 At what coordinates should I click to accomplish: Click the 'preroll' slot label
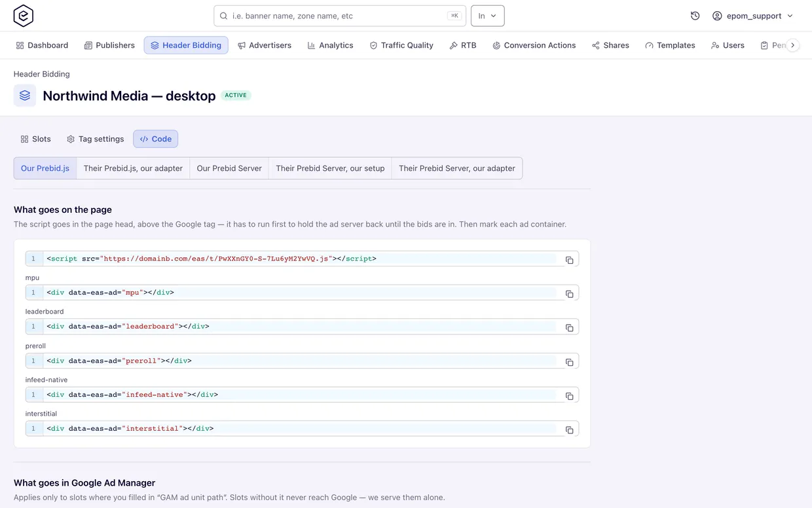click(35, 346)
